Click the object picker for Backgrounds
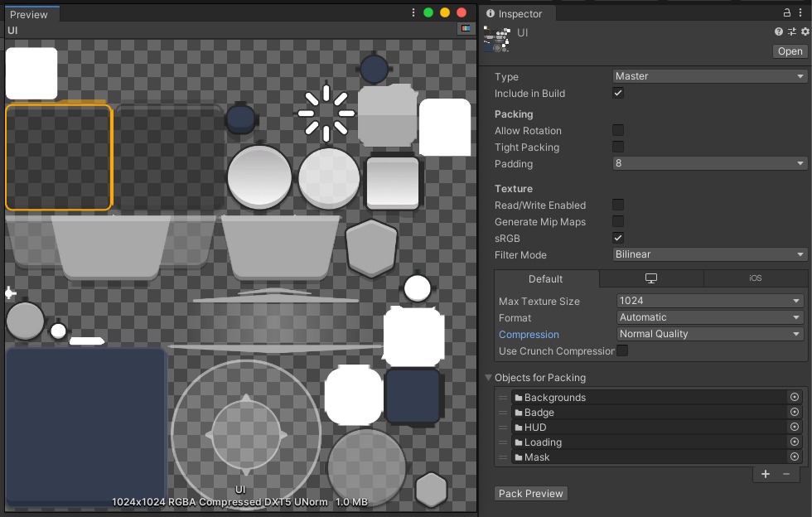This screenshot has width=812, height=517. pos(795,398)
